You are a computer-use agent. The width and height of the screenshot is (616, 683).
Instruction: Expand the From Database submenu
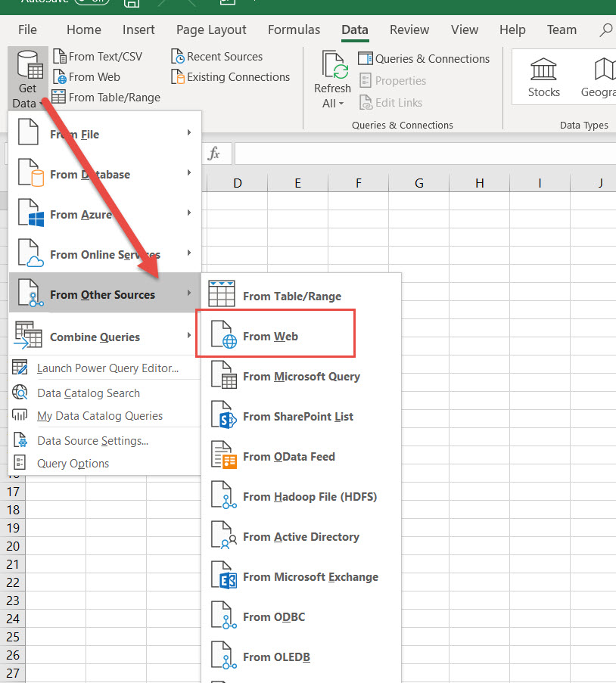point(104,174)
